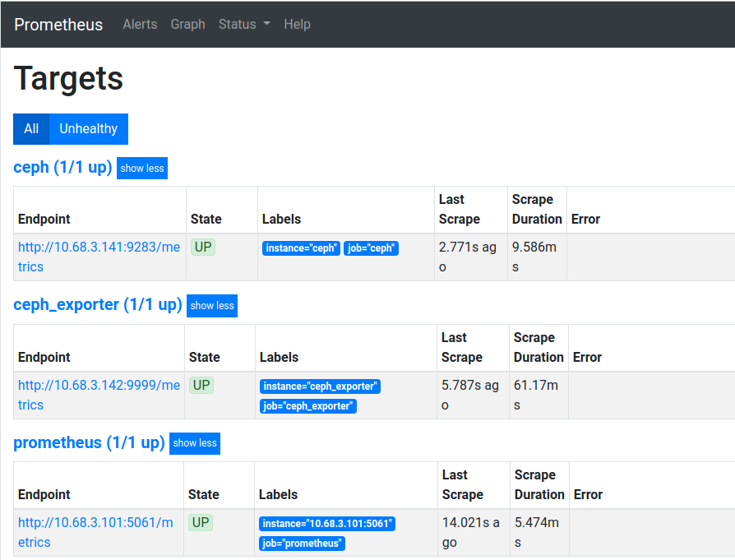735x560 pixels.
Task: Select the 14.021s ago last scrape value
Action: (470, 532)
